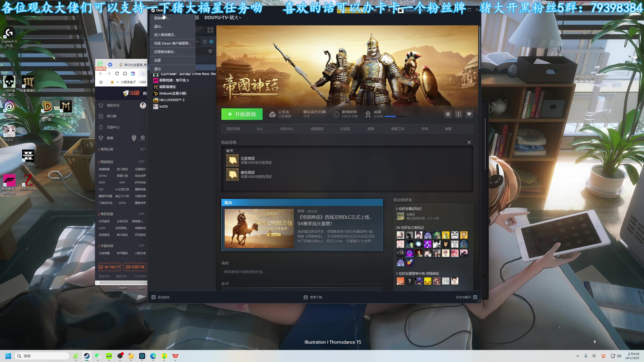644x362 pixels.
Task: Click the 成就 progress bar
Action: point(394,116)
